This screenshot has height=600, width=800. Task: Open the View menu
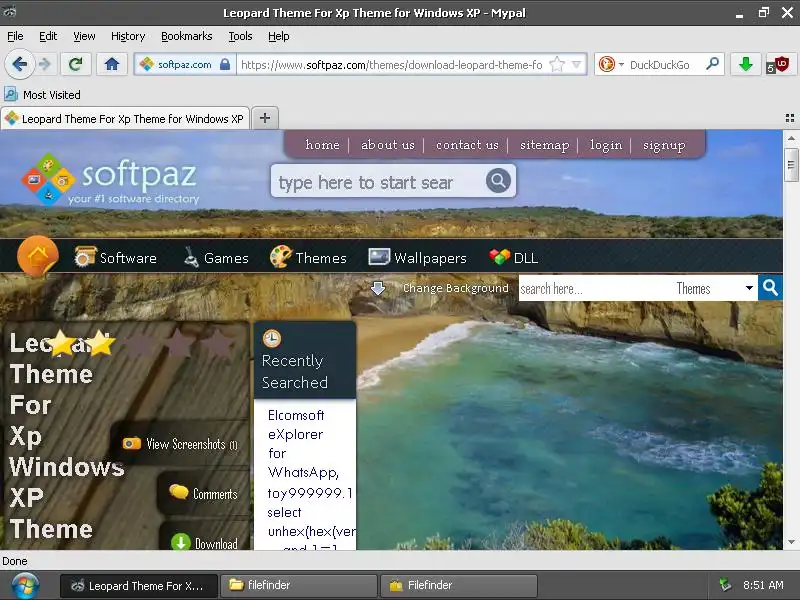pyautogui.click(x=84, y=36)
